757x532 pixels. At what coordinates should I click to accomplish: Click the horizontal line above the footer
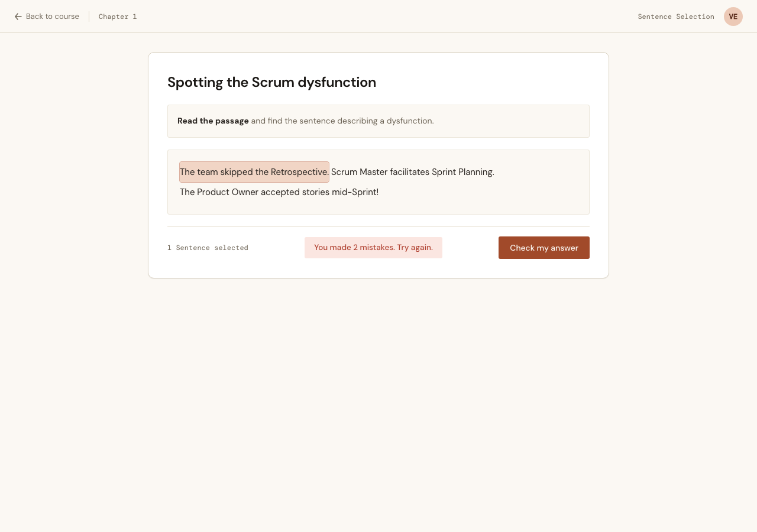(x=378, y=226)
